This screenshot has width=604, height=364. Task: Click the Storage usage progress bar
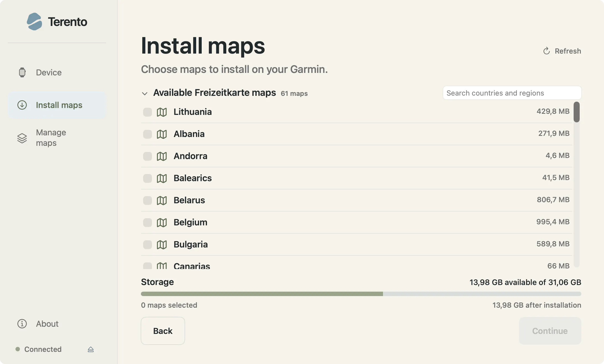point(361,294)
